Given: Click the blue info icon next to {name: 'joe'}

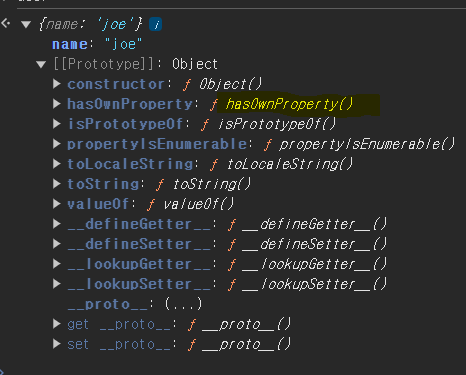Looking at the screenshot, I should click(x=155, y=24).
